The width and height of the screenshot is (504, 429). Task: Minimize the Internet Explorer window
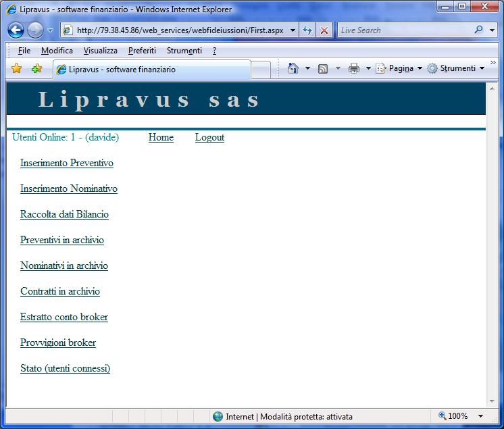pos(445,7)
